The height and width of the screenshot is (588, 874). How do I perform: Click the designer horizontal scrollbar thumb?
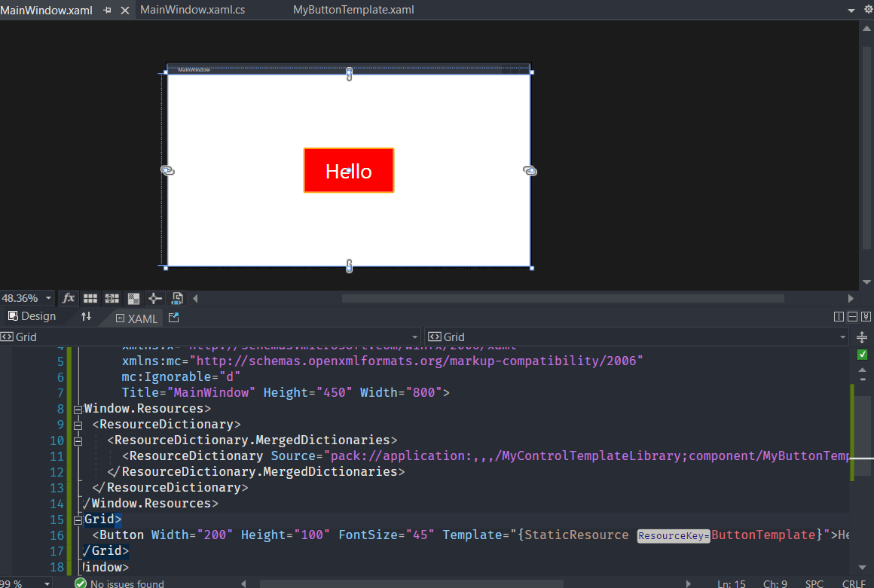click(562, 299)
